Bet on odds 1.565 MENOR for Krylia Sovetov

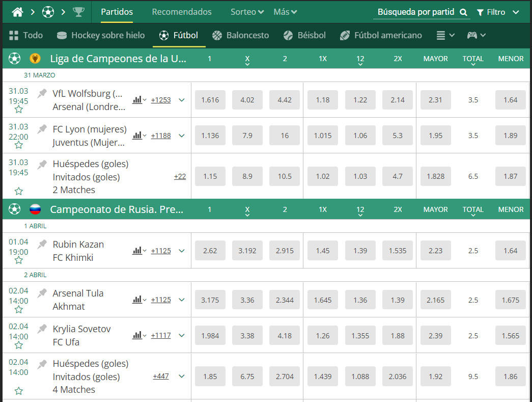[x=511, y=335]
